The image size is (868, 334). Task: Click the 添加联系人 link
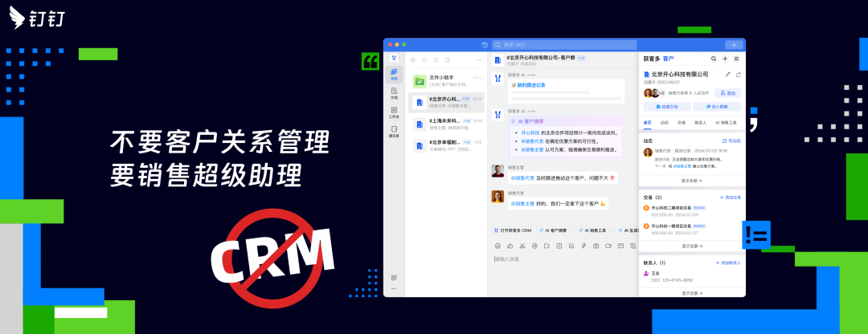[x=728, y=263]
